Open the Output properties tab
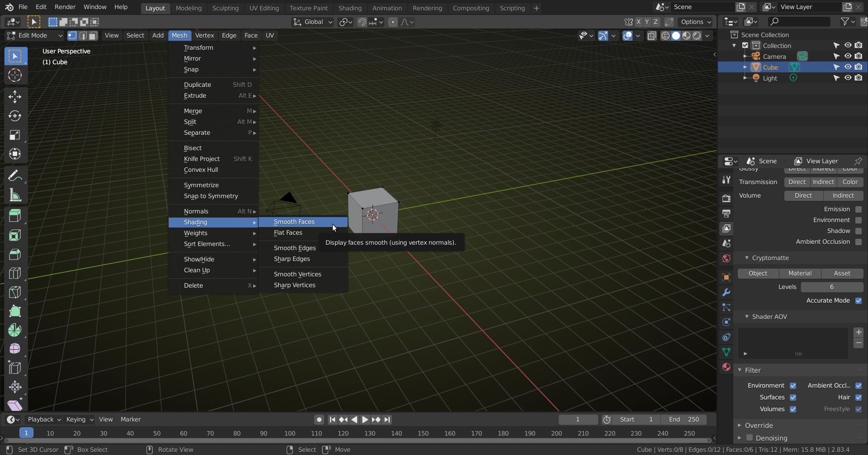 (x=726, y=213)
